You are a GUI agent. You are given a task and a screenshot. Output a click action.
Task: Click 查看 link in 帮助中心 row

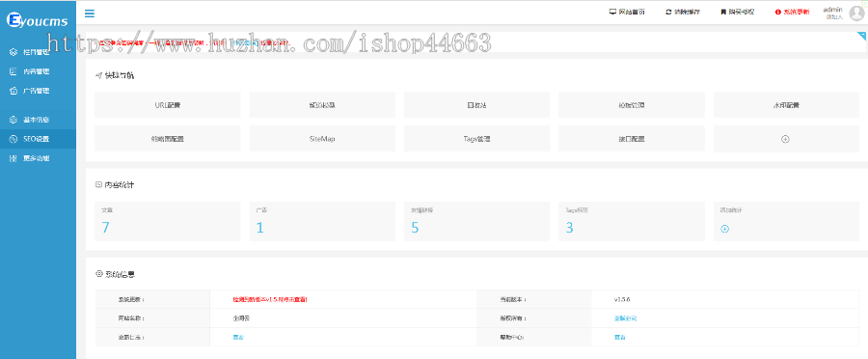click(x=619, y=337)
